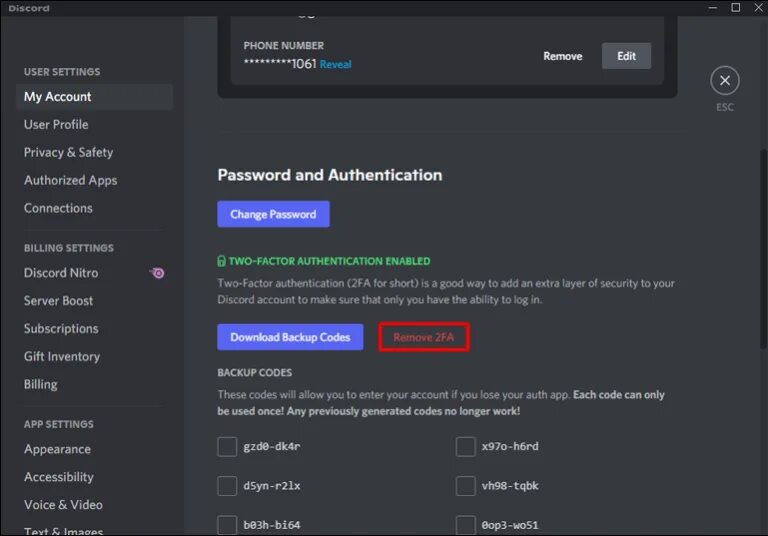Edit the phone number
This screenshot has width=768, height=536.
pyautogui.click(x=626, y=56)
